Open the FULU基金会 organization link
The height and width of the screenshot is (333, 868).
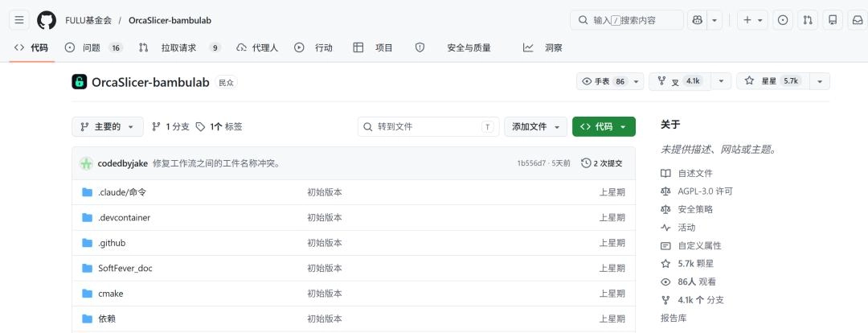88,20
